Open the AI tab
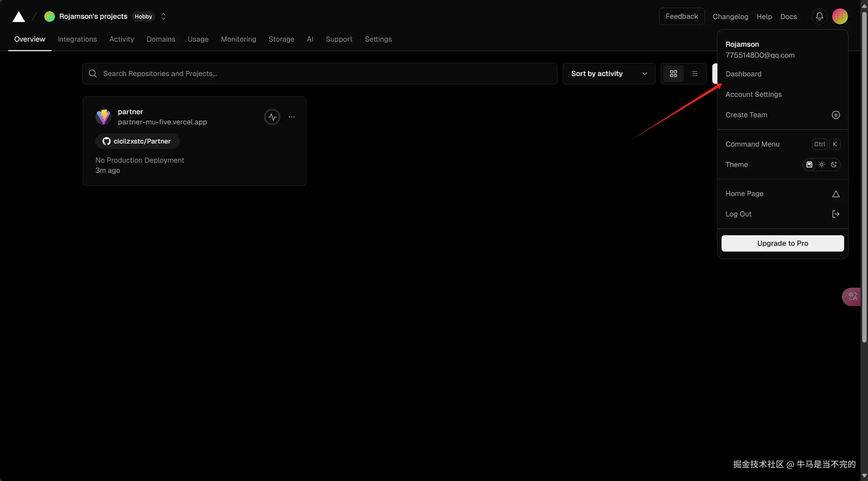The height and width of the screenshot is (481, 868). coord(310,39)
